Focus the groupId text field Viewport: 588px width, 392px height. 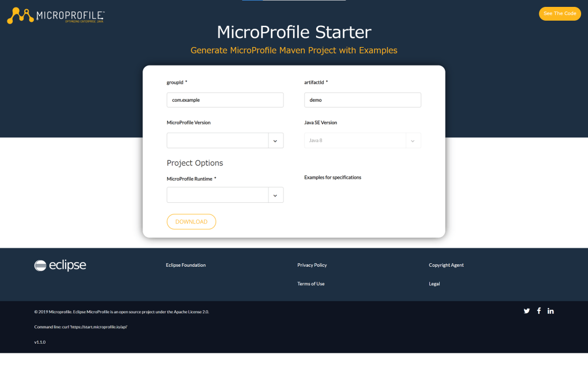225,100
